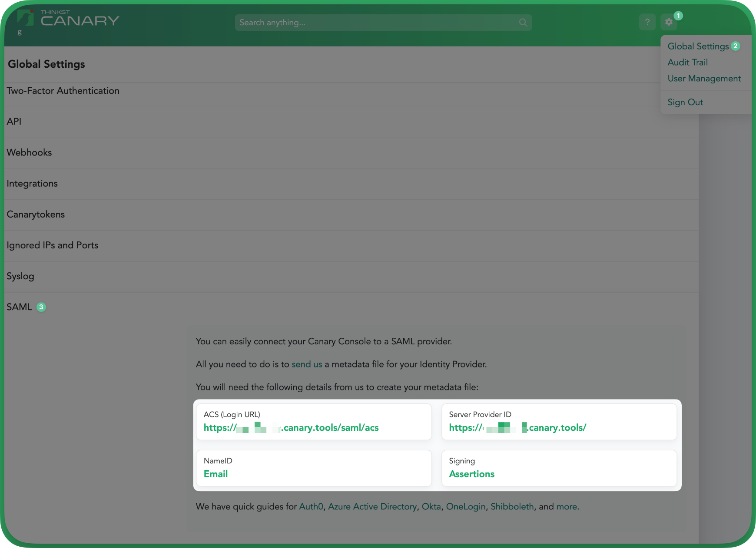The image size is (756, 548).
Task: Click the Global Settings page heading
Action: pyautogui.click(x=46, y=64)
